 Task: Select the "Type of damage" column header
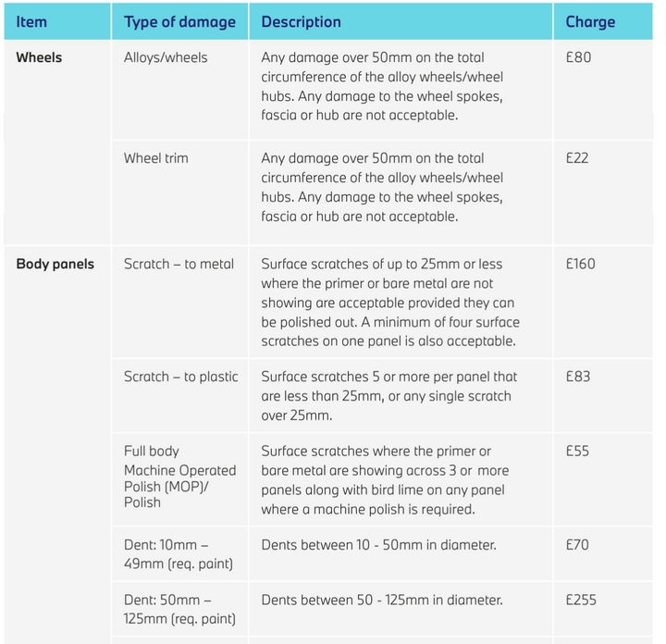click(x=179, y=21)
